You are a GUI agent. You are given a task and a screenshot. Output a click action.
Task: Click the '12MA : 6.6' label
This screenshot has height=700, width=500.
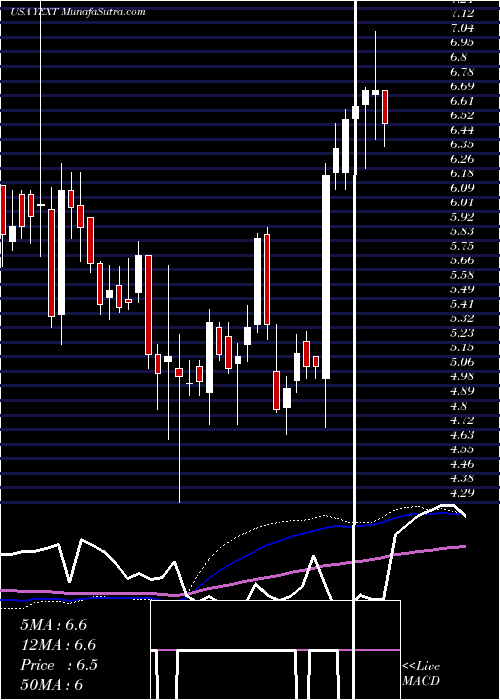58,645
